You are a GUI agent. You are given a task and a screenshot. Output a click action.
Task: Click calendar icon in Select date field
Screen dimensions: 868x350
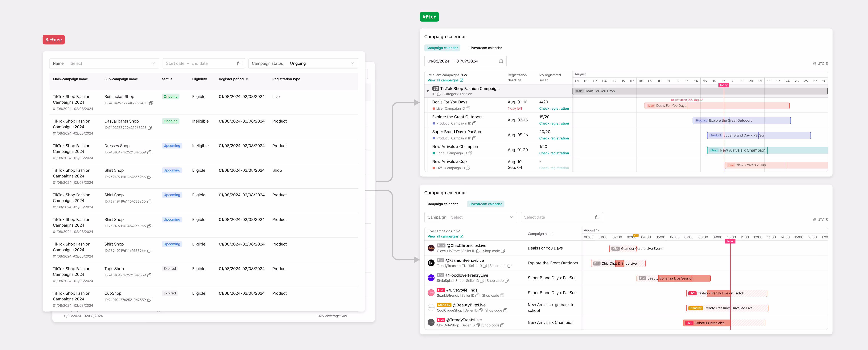point(597,217)
